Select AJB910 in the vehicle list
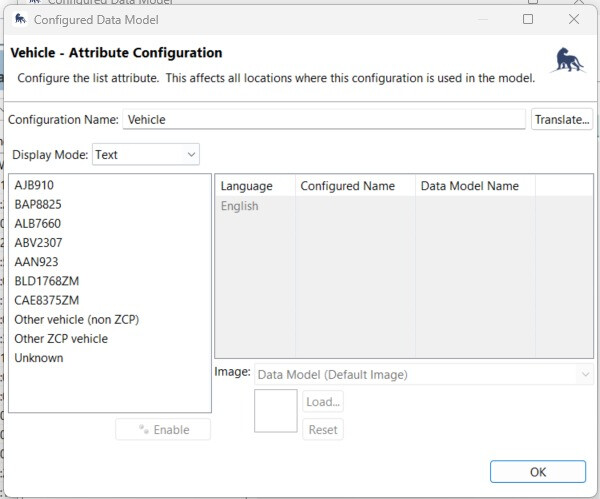Screen dimensions: 600x499 pyautogui.click(x=34, y=186)
